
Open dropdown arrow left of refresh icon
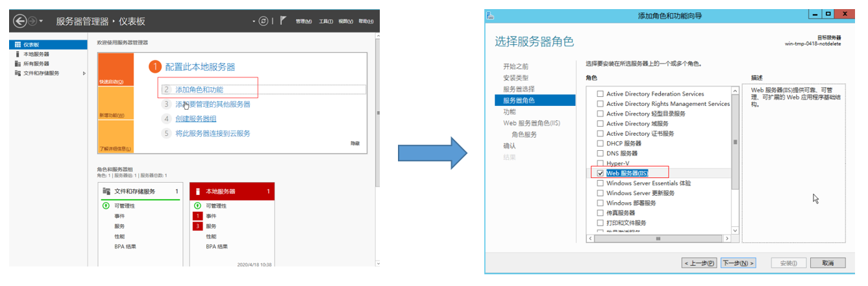tap(254, 21)
